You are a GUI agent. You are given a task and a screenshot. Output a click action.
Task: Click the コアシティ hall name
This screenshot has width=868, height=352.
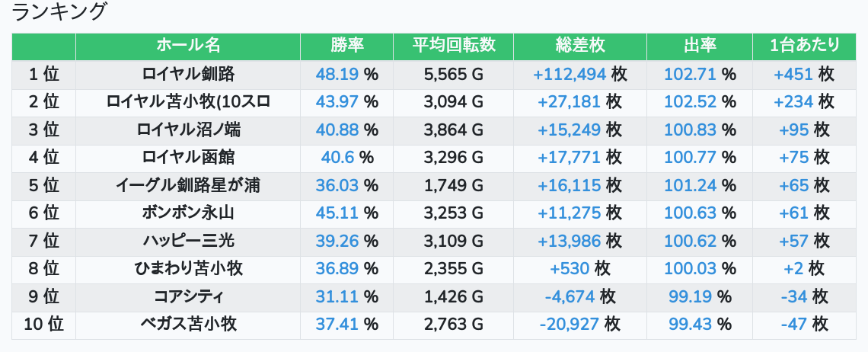point(188,297)
